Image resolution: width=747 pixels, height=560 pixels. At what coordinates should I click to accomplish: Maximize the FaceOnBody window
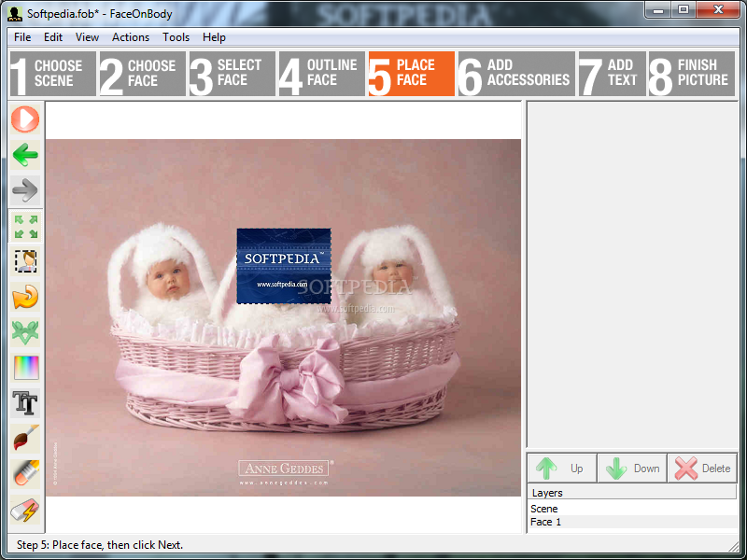684,10
